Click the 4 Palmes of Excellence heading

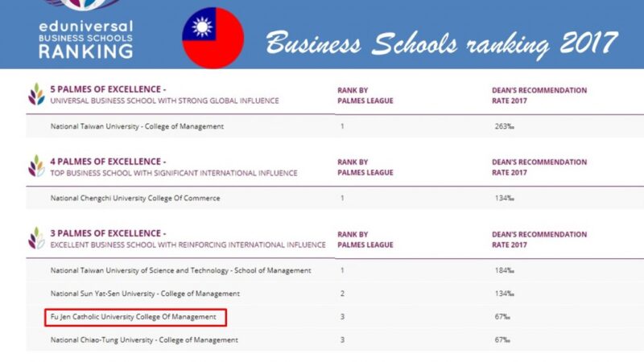(x=108, y=162)
